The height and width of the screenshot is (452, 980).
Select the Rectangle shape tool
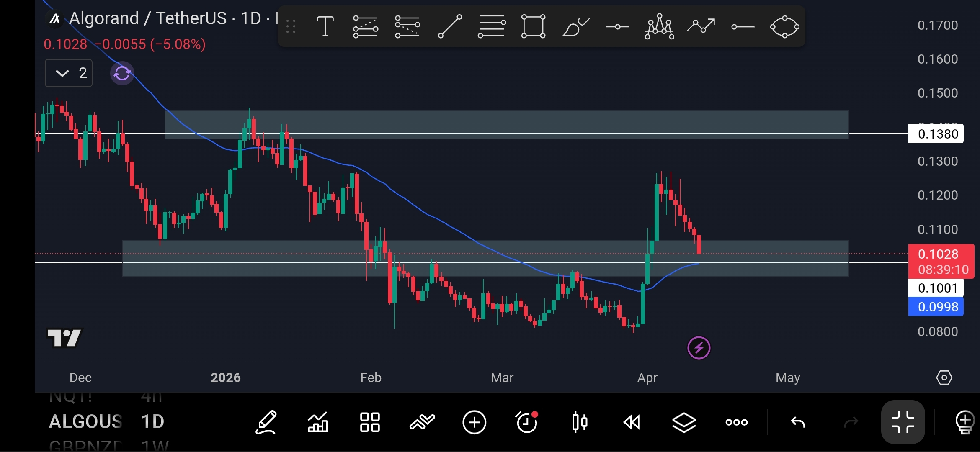(533, 27)
